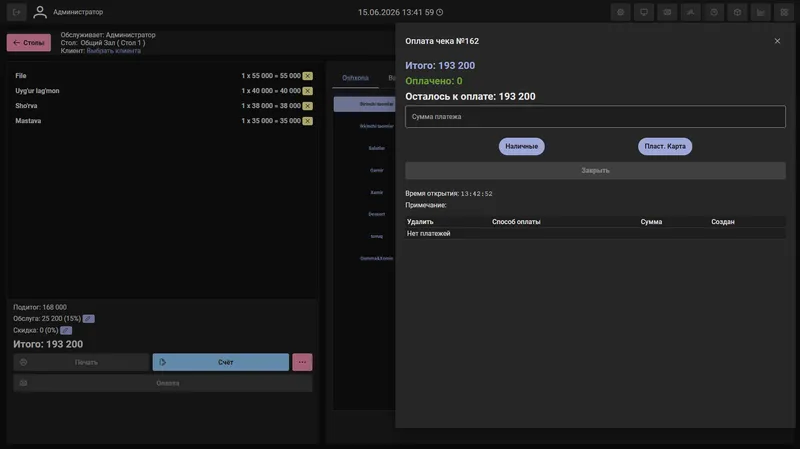Close the Оплата чека №162 dialog
800x449 pixels.
(x=777, y=41)
